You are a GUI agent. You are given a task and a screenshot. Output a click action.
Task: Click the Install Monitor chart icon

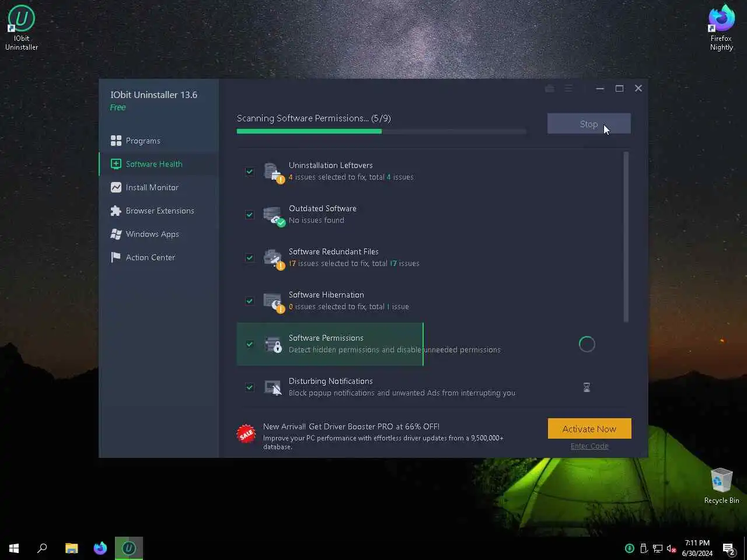[116, 187]
